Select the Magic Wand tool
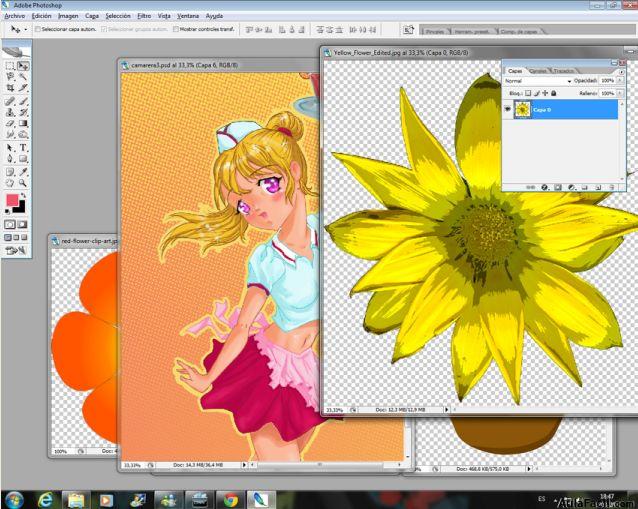The width and height of the screenshot is (638, 509). coord(23,76)
